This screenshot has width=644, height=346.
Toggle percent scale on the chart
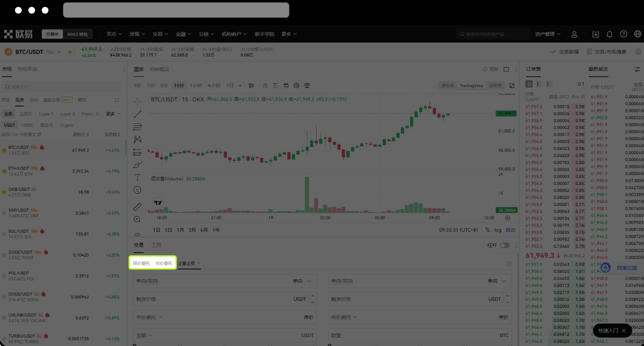pos(488,230)
